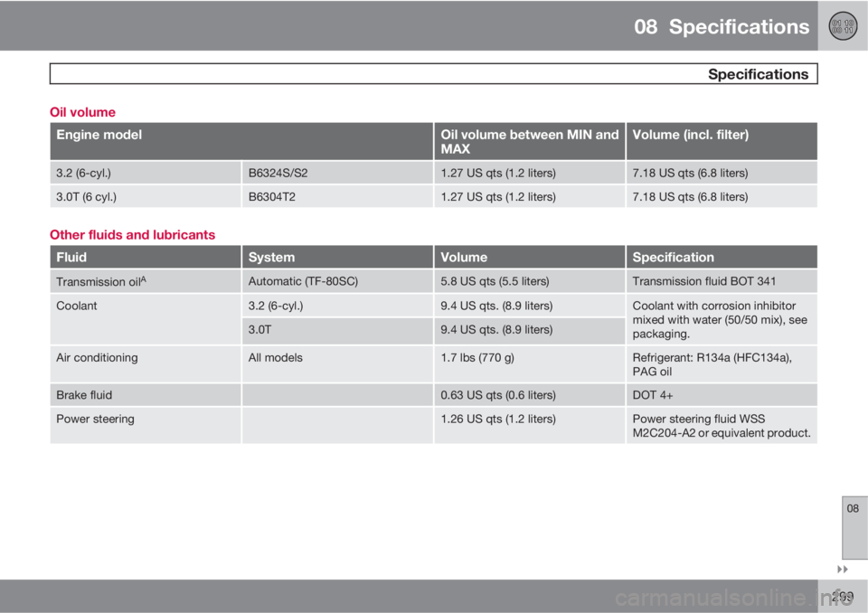Click the 'Fluid' column header
Viewport: 868px width, 613px height.
(146, 257)
